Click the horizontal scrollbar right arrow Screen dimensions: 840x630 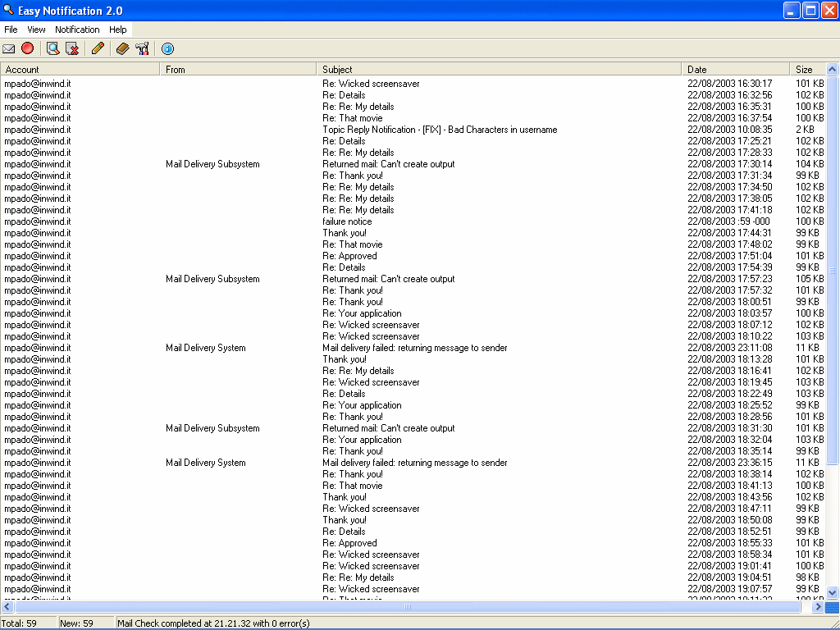pos(818,606)
